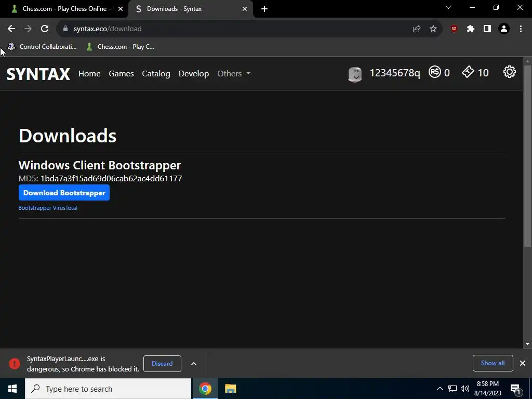
Task: Discard the blocked SyntaxPlayerLauncher download
Action: click(x=162, y=363)
